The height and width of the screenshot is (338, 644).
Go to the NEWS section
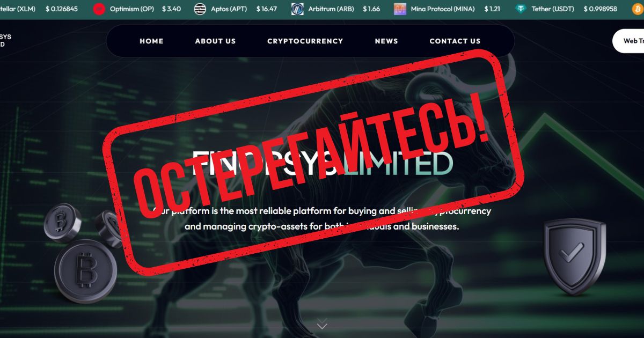click(x=386, y=41)
